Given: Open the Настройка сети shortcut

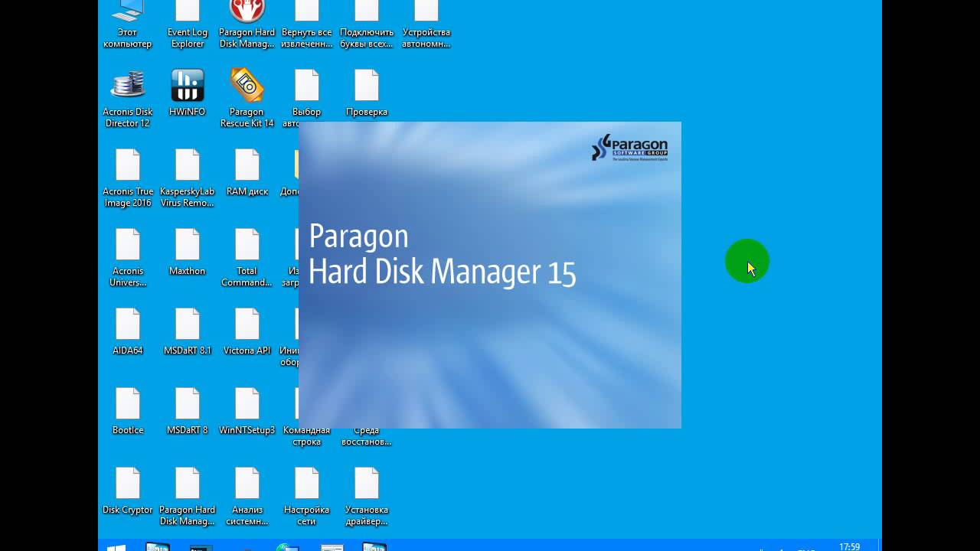Looking at the screenshot, I should pyautogui.click(x=306, y=497).
